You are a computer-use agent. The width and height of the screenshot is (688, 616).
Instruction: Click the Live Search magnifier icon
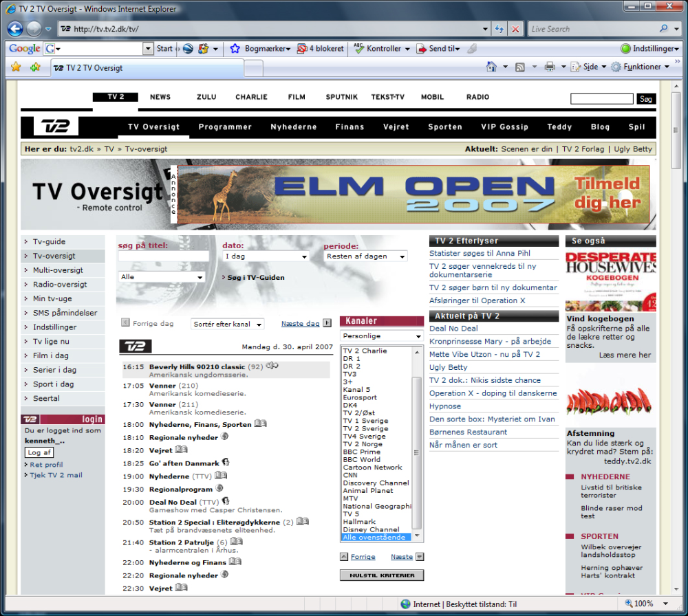pyautogui.click(x=663, y=28)
